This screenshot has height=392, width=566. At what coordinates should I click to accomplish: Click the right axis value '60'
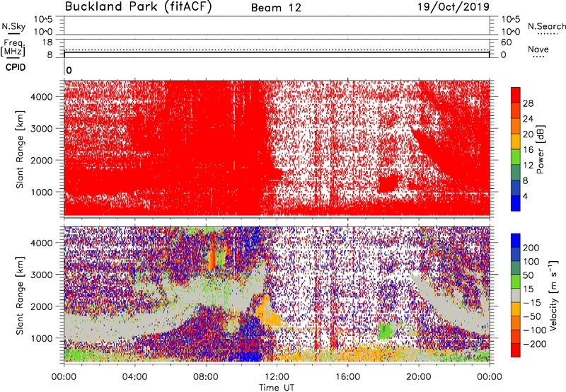(506, 42)
